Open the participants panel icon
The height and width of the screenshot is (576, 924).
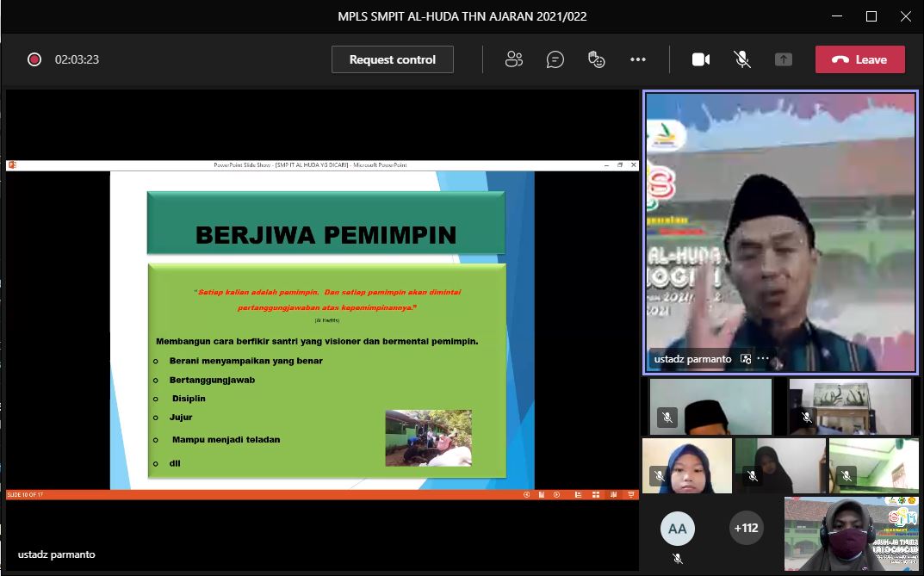(514, 59)
